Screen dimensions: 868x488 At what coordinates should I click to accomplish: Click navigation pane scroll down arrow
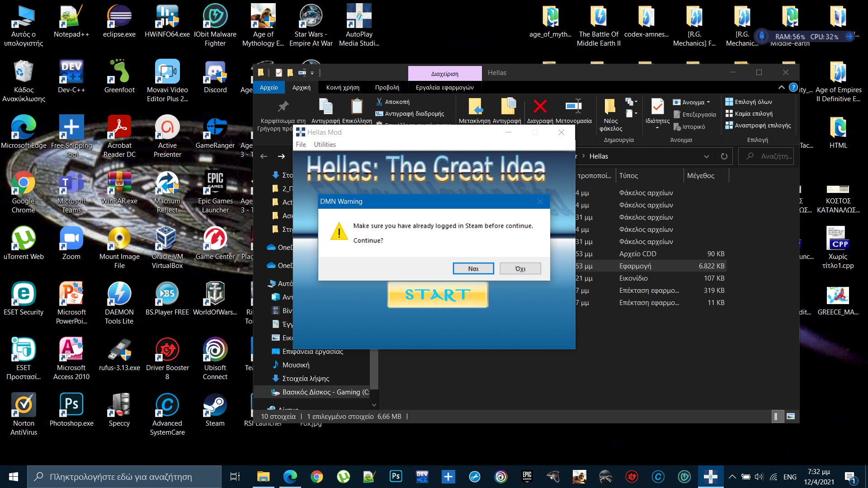374,405
